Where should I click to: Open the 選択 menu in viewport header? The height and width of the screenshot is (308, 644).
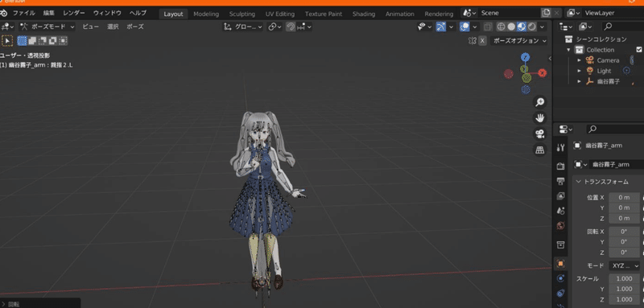point(113,27)
